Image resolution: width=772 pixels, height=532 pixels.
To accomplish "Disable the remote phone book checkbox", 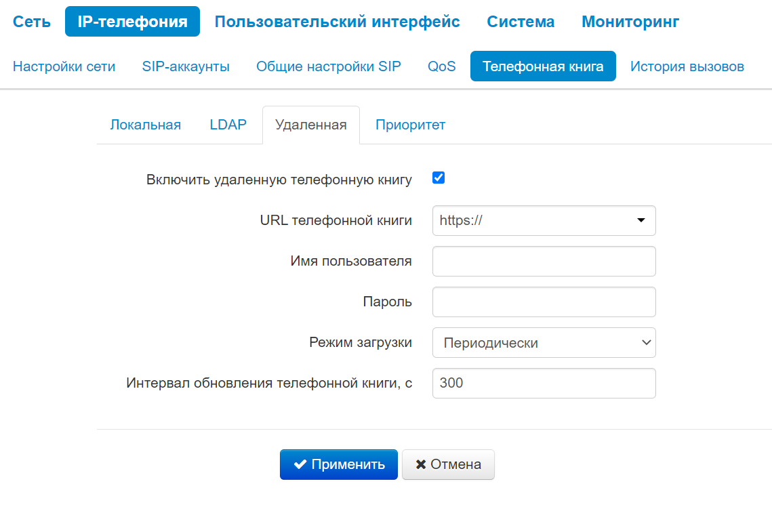I will point(439,178).
